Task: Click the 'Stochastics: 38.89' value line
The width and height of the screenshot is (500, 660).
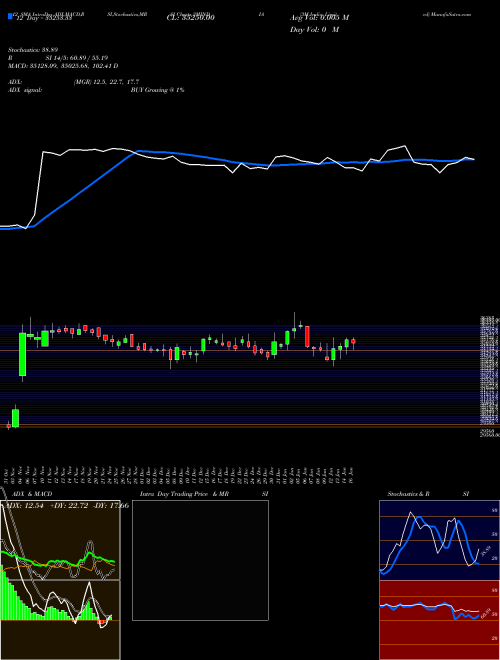Action: click(x=35, y=50)
